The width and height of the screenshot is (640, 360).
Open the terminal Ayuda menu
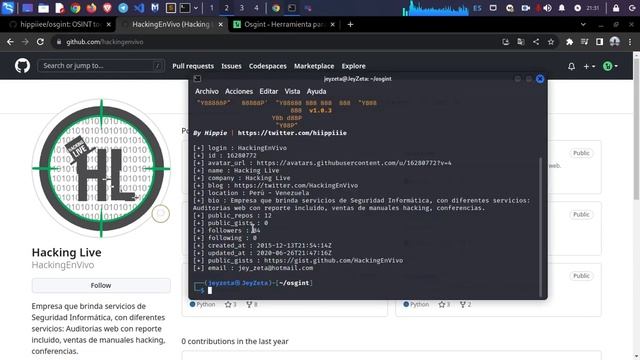click(x=316, y=91)
